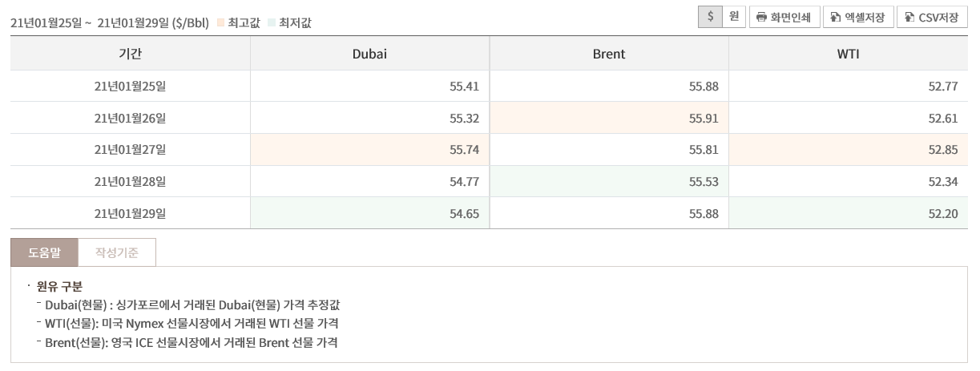The height and width of the screenshot is (371, 980).
Task: Open the 도움말 tab
Action: point(44,252)
